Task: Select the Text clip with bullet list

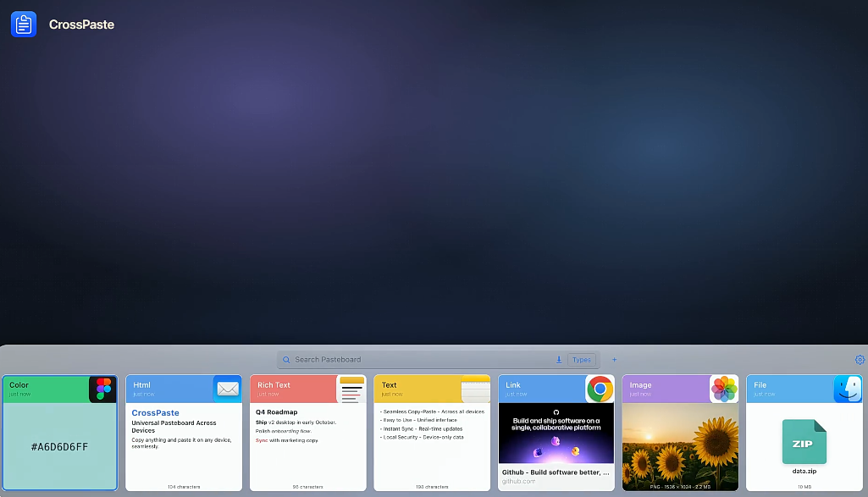Action: 432,447
